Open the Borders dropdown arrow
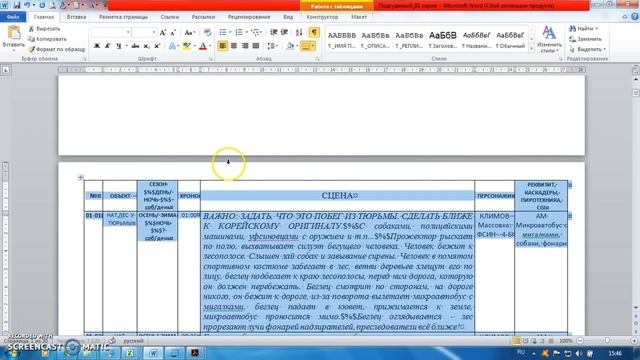The width and height of the screenshot is (640, 360). (x=313, y=46)
